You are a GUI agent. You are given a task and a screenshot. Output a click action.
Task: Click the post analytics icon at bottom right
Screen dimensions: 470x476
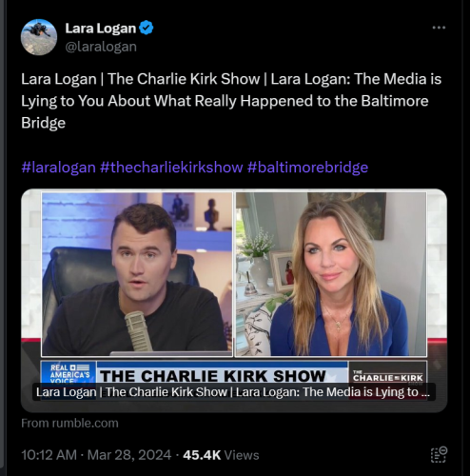tap(439, 454)
